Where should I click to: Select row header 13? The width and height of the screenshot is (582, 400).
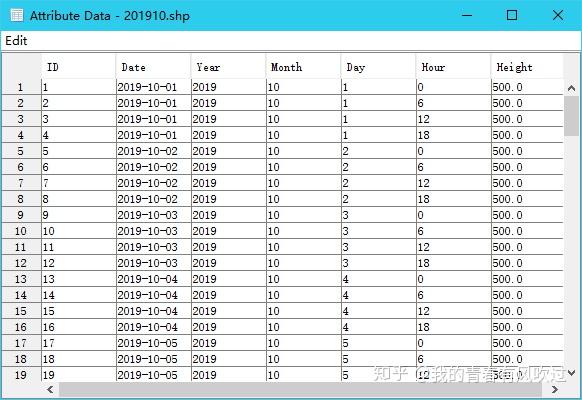pyautogui.click(x=21, y=279)
